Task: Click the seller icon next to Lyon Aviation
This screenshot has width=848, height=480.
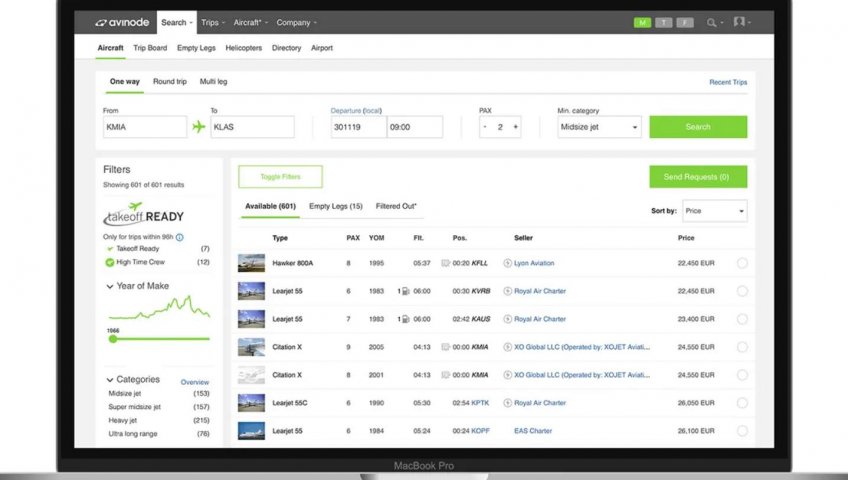Action: tap(507, 263)
